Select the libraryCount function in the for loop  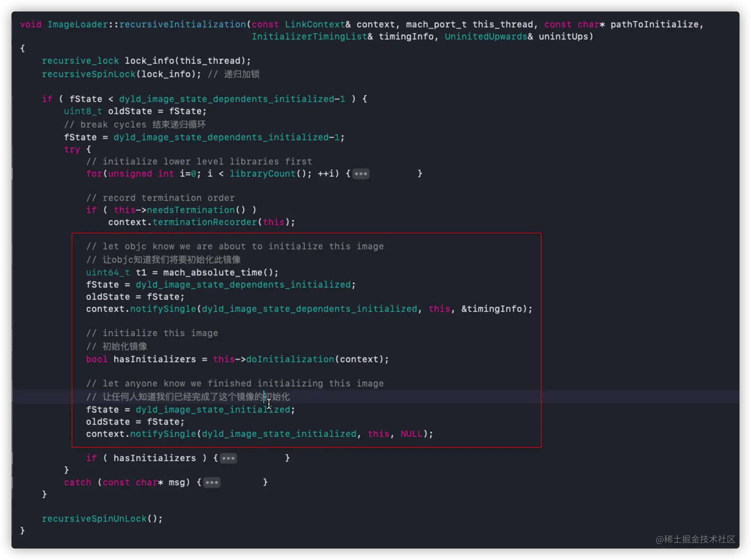[263, 173]
